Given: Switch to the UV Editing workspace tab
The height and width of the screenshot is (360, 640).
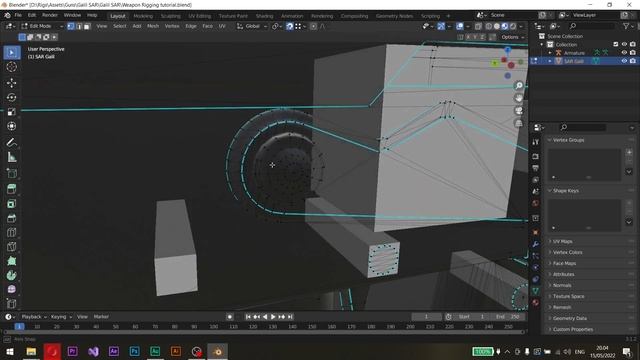Looking at the screenshot, I should tap(200, 16).
